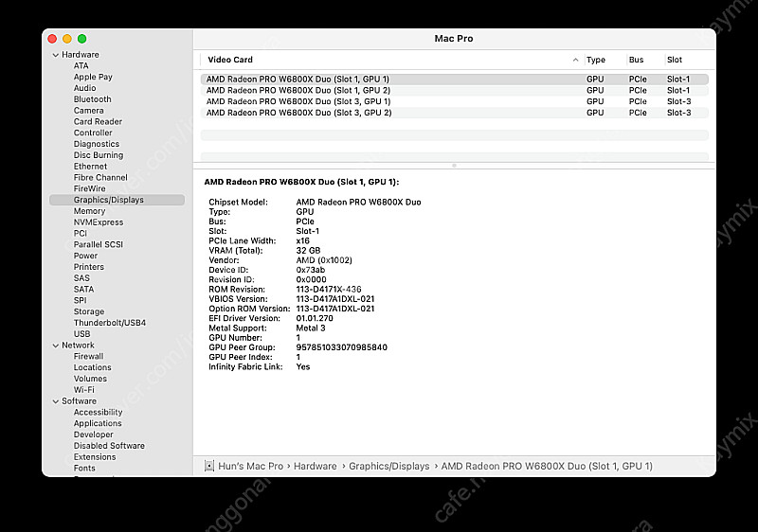Select the Slot 1, GPU 2 video card row
Screen dimensions: 758x532
click(x=455, y=90)
